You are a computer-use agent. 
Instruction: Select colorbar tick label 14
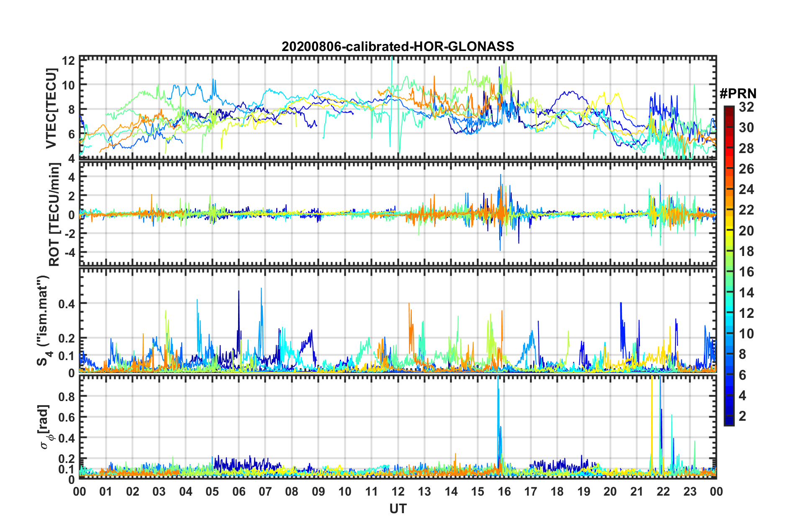coord(746,293)
